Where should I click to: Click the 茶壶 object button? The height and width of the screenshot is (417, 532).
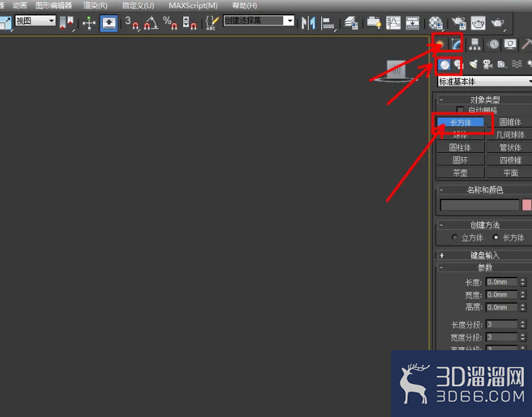pyautogui.click(x=460, y=173)
